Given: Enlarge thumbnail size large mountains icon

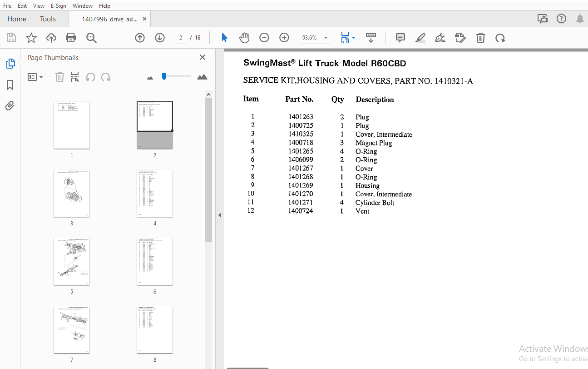Looking at the screenshot, I should [203, 77].
